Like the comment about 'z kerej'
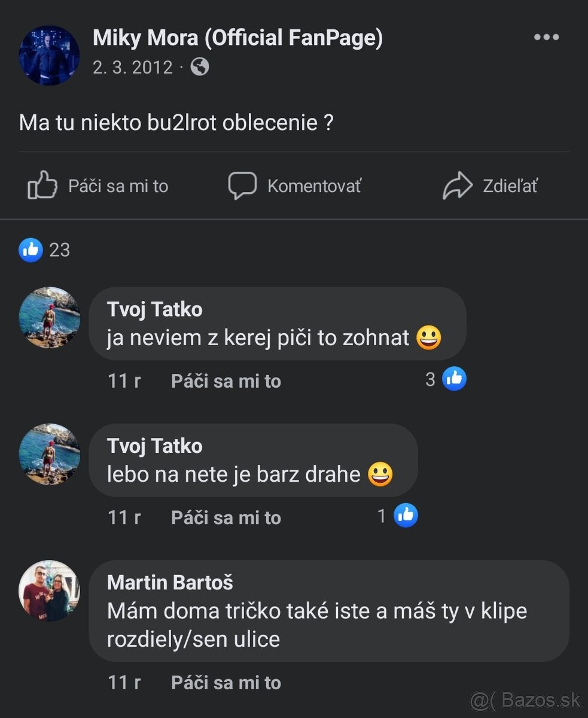 [226, 381]
